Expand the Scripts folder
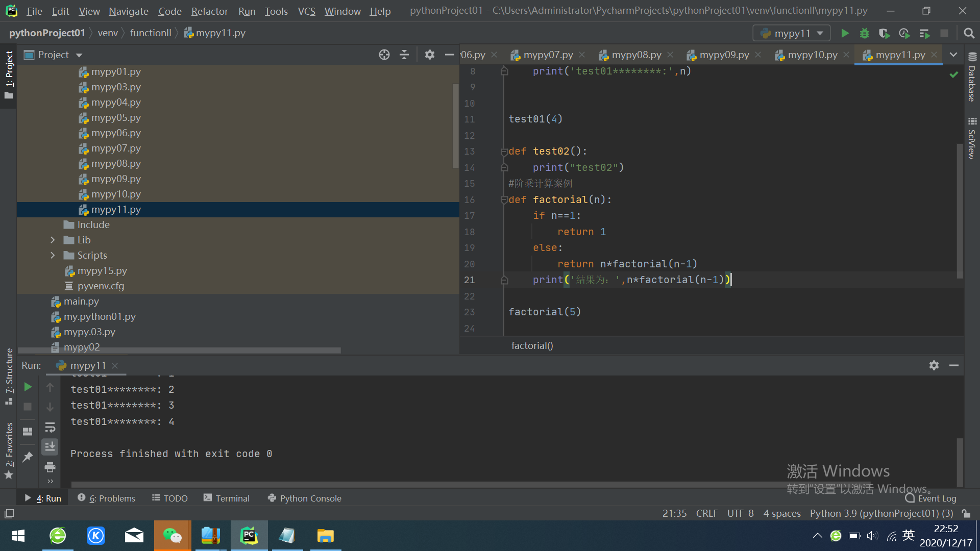 click(53, 255)
